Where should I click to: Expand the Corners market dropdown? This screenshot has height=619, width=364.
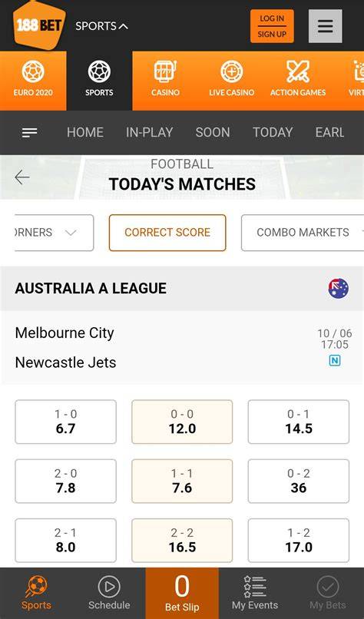(x=54, y=233)
